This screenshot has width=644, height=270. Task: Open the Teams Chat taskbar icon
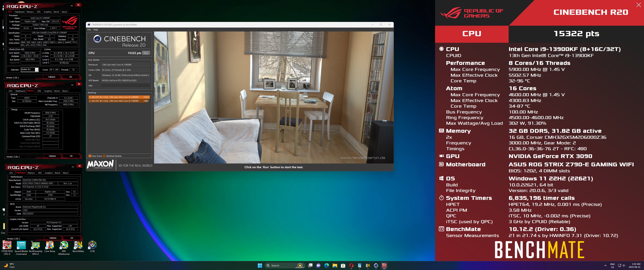[x=318, y=265]
